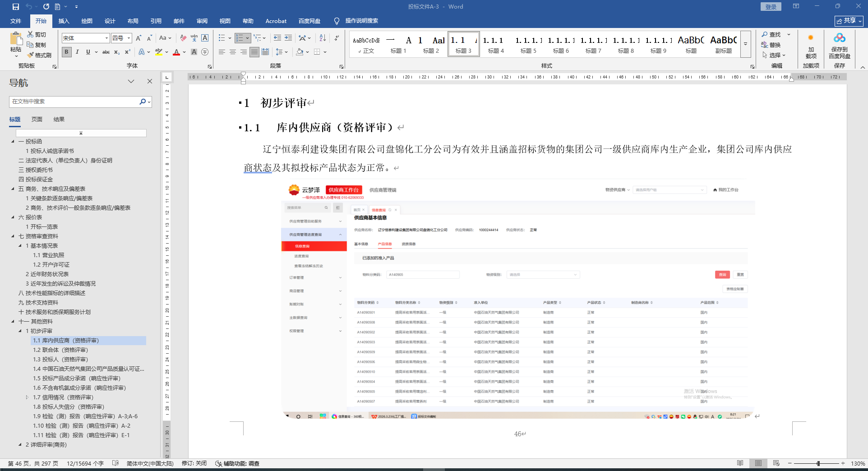Viewport: 868px width, 471px height.
Task: Switch to the 审阅 ribbon tab
Action: coord(202,21)
